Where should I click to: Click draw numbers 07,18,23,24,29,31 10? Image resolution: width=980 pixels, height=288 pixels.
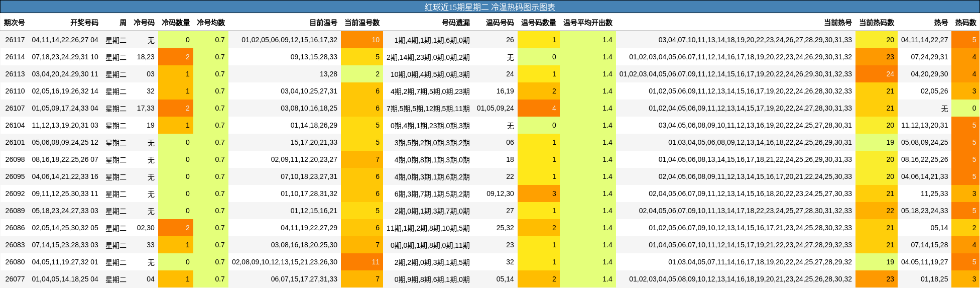tap(65, 57)
